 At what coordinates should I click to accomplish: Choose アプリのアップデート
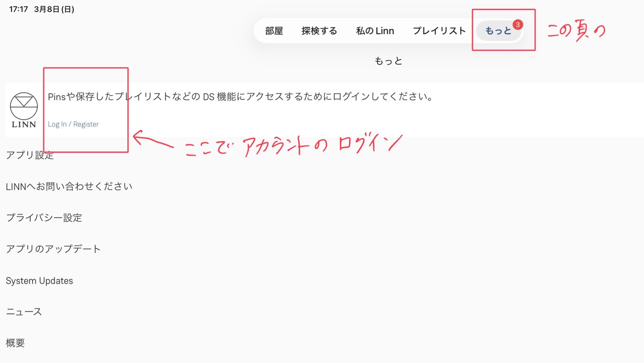pyautogui.click(x=53, y=249)
